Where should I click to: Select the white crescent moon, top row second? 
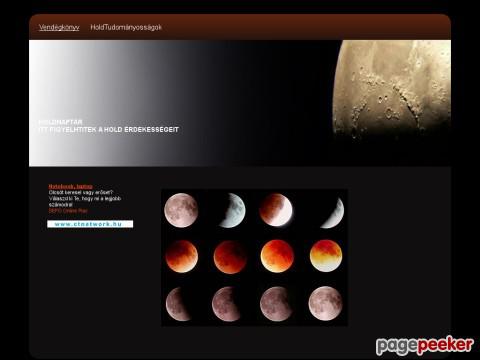pos(232,211)
